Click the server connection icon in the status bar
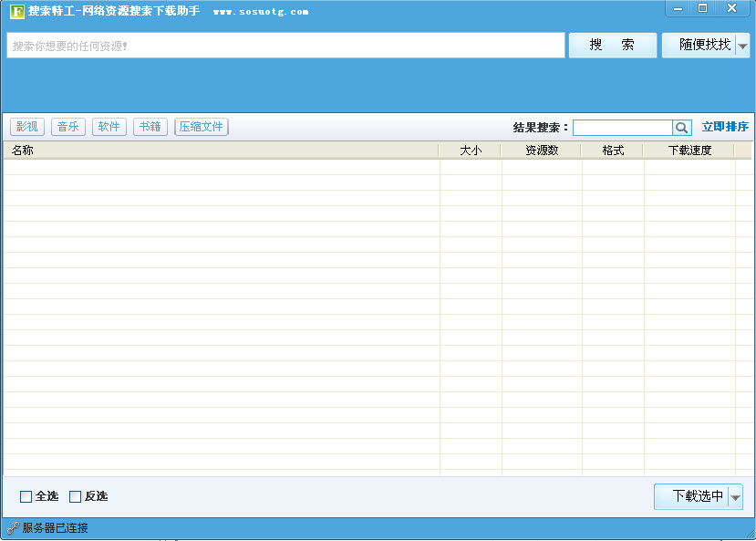This screenshot has height=541, width=756. [x=13, y=527]
